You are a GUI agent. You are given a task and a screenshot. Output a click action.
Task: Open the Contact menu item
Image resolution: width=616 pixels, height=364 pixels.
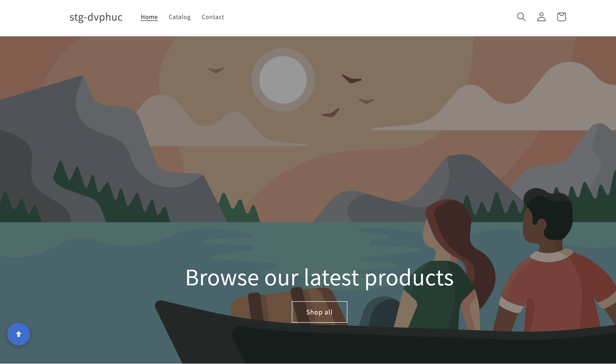click(x=213, y=17)
